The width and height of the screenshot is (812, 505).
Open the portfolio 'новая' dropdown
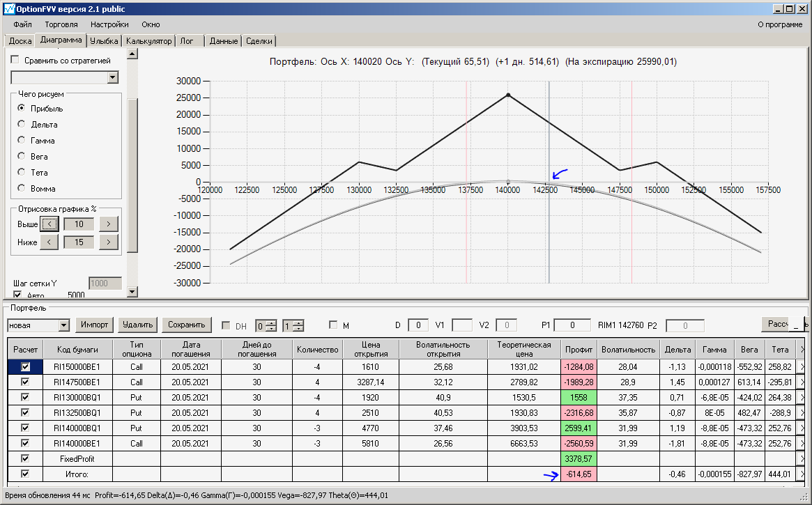63,325
